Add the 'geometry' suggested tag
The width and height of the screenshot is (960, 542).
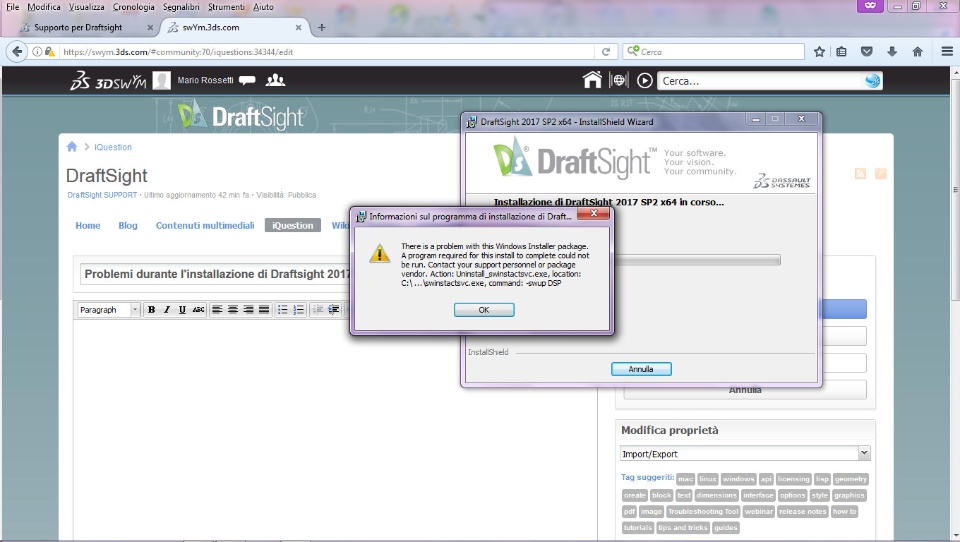coord(850,479)
